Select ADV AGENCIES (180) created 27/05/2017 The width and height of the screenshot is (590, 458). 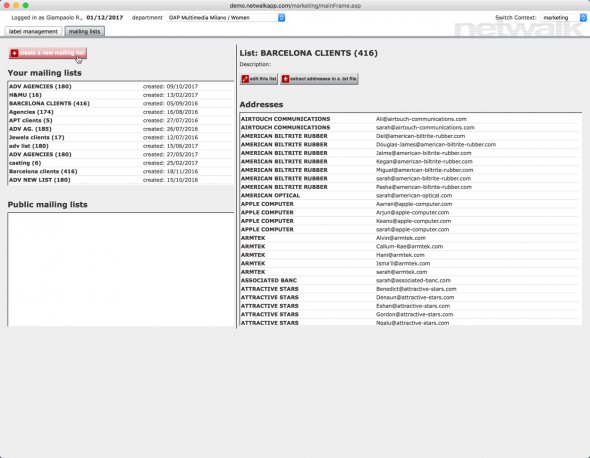pos(40,155)
